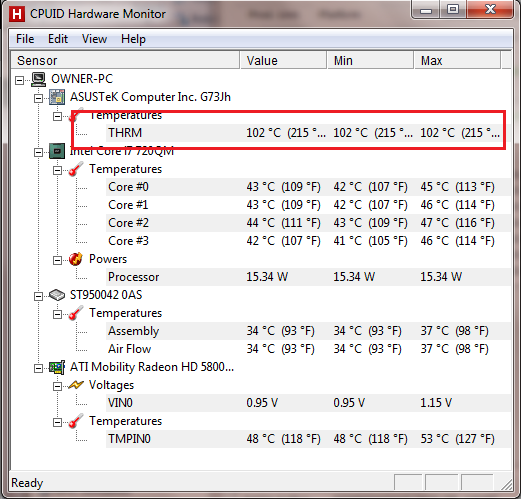Image resolution: width=521 pixels, height=499 pixels.
Task: Click the Min column header
Action: click(x=370, y=60)
